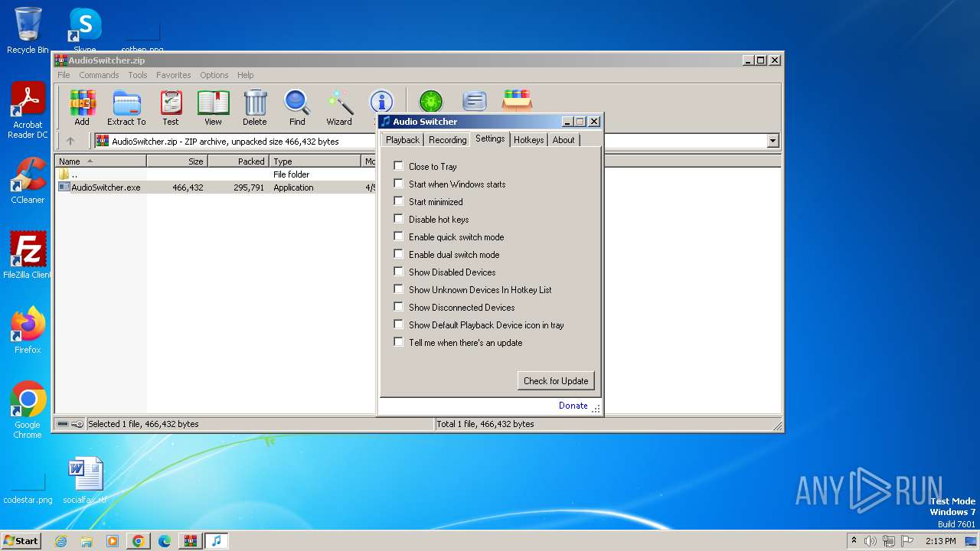This screenshot has width=980, height=551.
Task: Click the Check for Update button
Action: pyautogui.click(x=556, y=380)
